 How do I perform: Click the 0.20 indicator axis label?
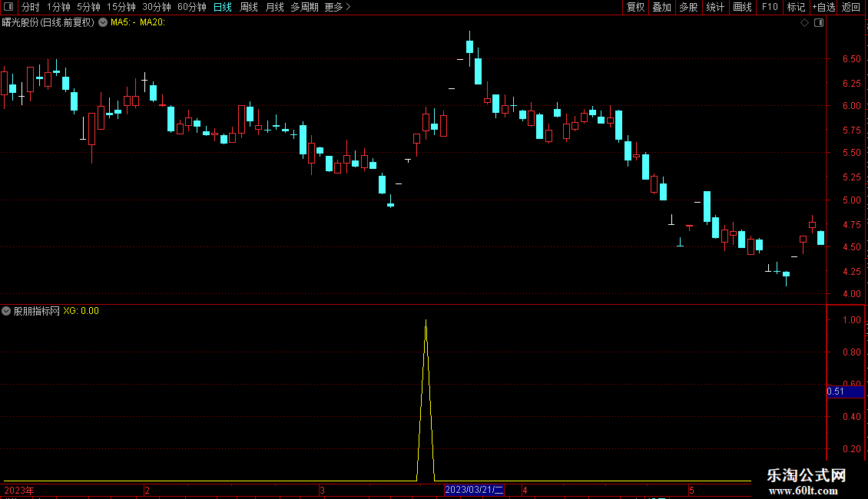pyautogui.click(x=851, y=448)
